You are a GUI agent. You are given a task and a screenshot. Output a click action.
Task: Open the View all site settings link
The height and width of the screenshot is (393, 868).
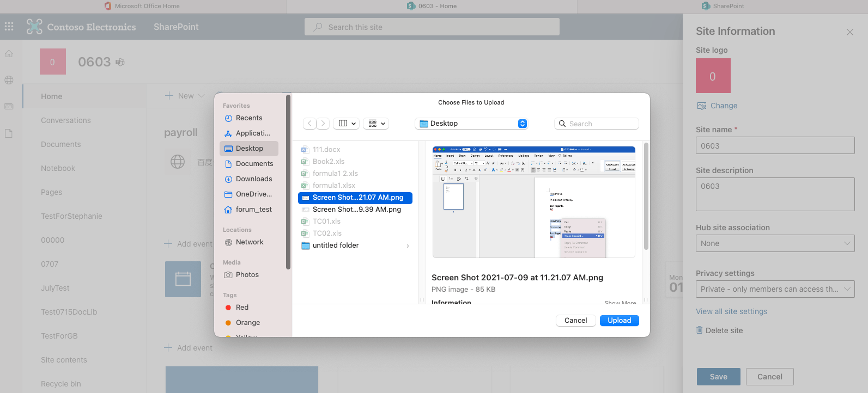click(731, 311)
